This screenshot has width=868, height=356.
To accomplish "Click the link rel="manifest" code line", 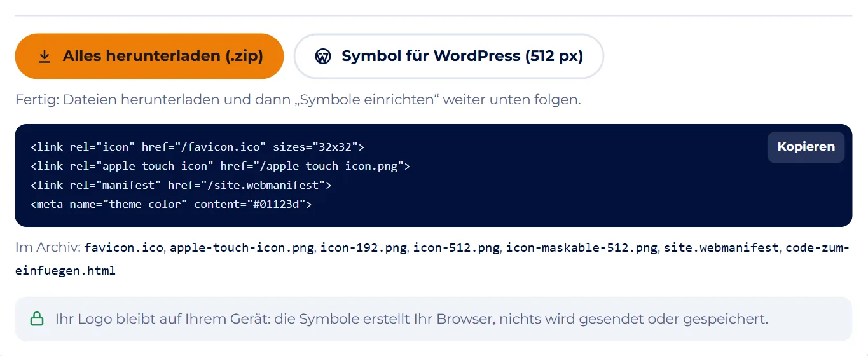I will click(x=181, y=185).
